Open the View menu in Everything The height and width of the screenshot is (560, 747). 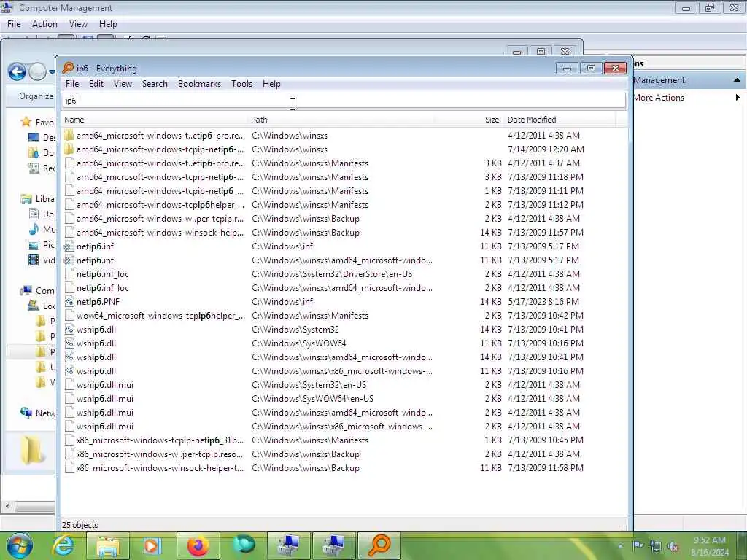pos(123,84)
